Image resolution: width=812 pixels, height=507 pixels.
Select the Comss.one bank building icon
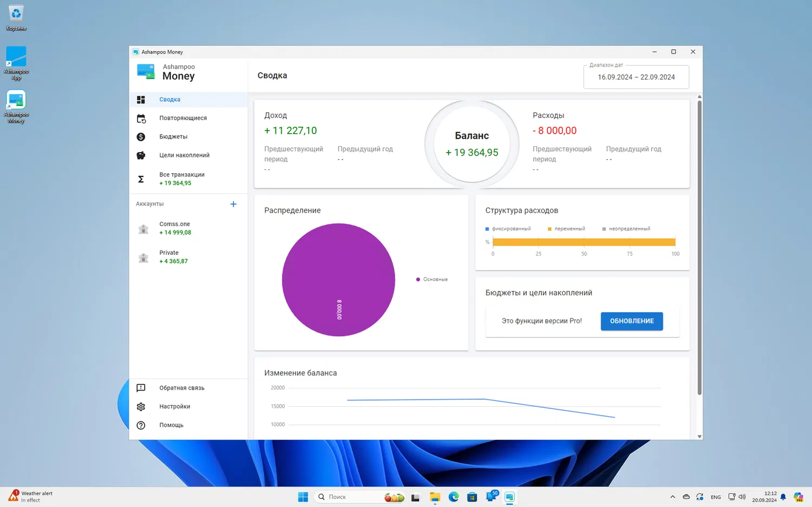143,229
